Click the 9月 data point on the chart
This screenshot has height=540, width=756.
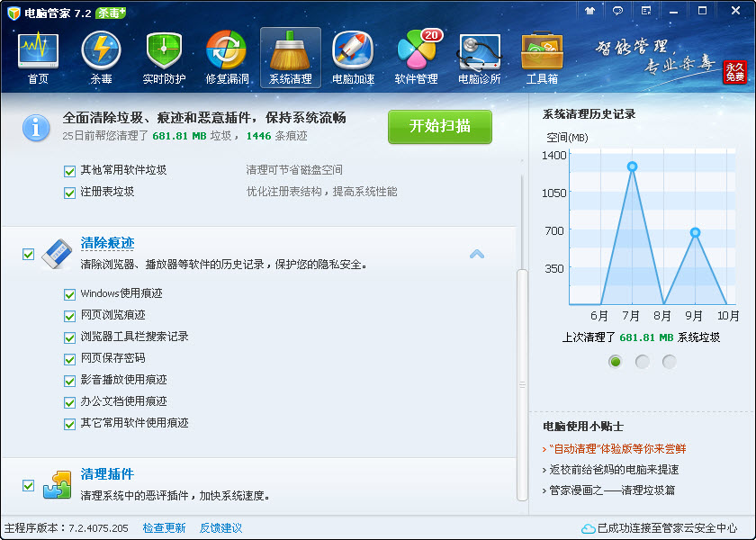(695, 233)
